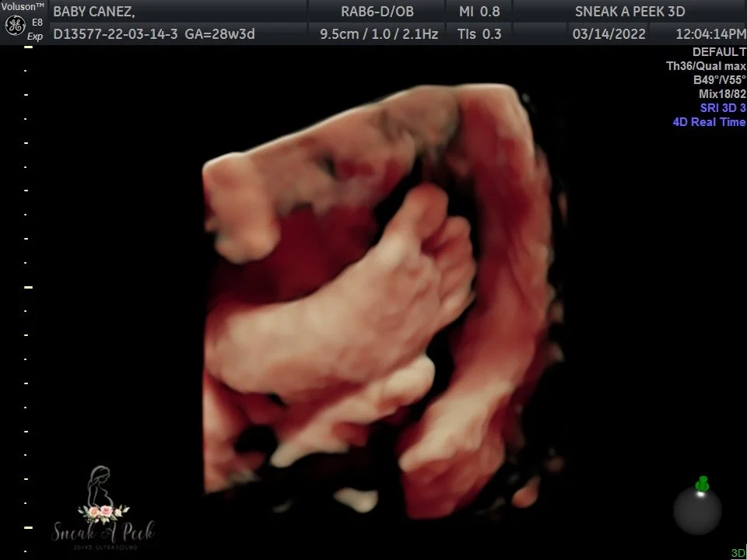Click the Mix18/82 render mix value
747x560 pixels.
pos(722,93)
